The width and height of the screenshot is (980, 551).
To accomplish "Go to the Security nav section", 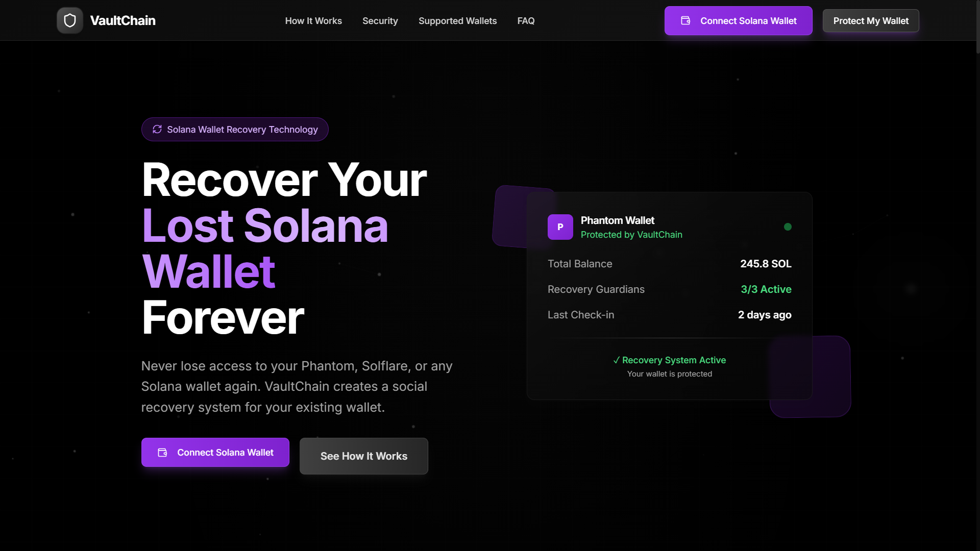I will point(380,21).
